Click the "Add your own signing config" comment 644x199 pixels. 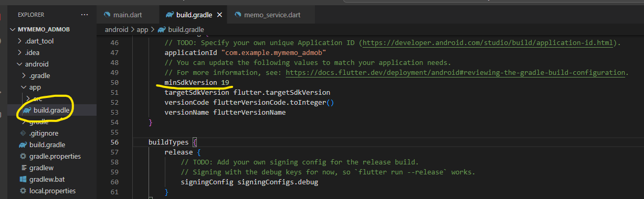point(300,162)
